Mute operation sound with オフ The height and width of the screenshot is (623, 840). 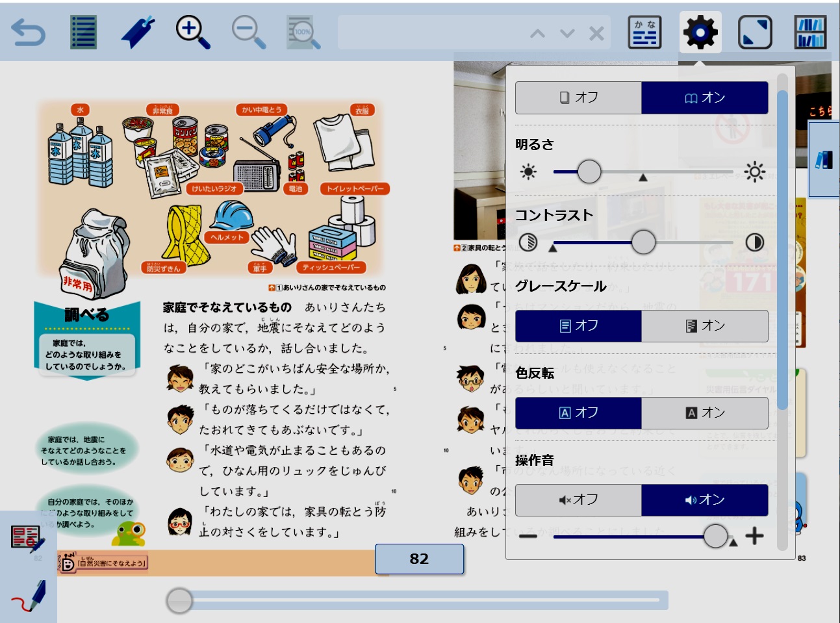tap(578, 500)
